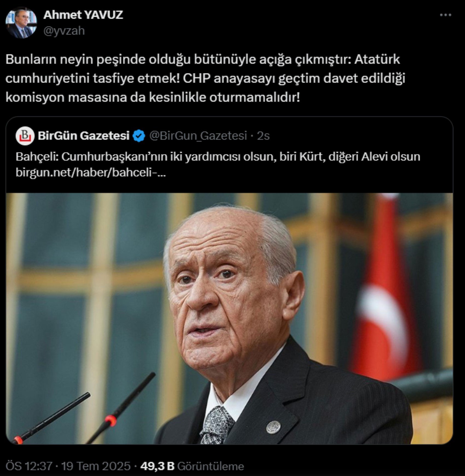Click the Görüntüleme label
Viewport: 465px width, 476px height.
(x=211, y=466)
